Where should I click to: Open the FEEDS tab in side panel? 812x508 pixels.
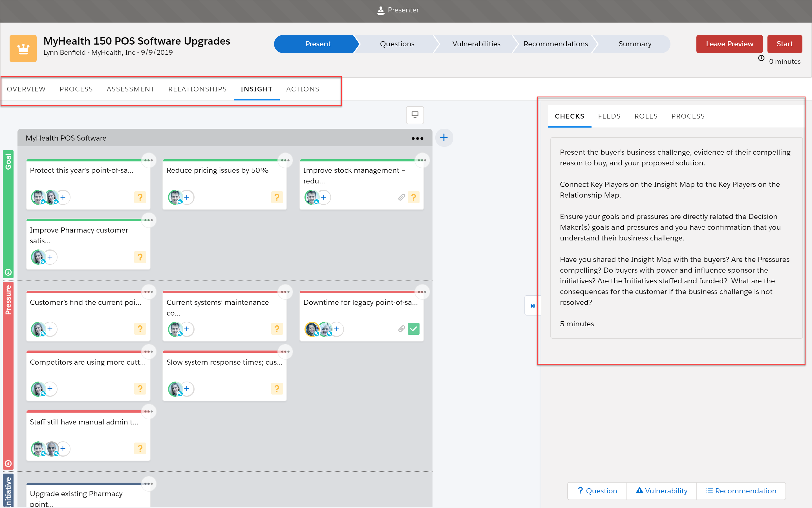[609, 116]
